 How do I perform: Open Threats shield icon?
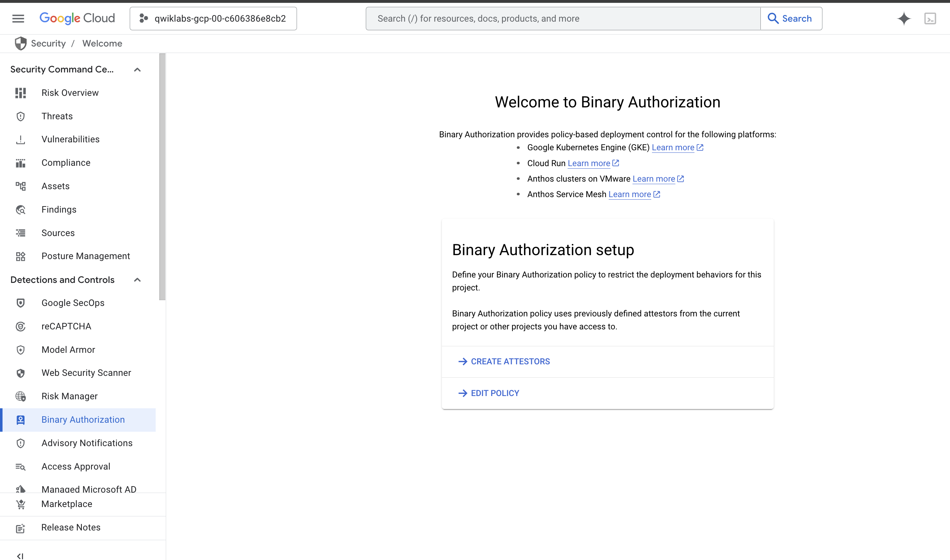pos(21,116)
